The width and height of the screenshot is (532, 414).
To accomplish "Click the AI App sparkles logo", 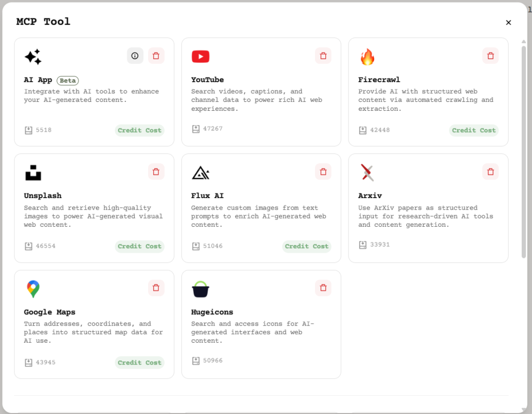I will coord(33,57).
